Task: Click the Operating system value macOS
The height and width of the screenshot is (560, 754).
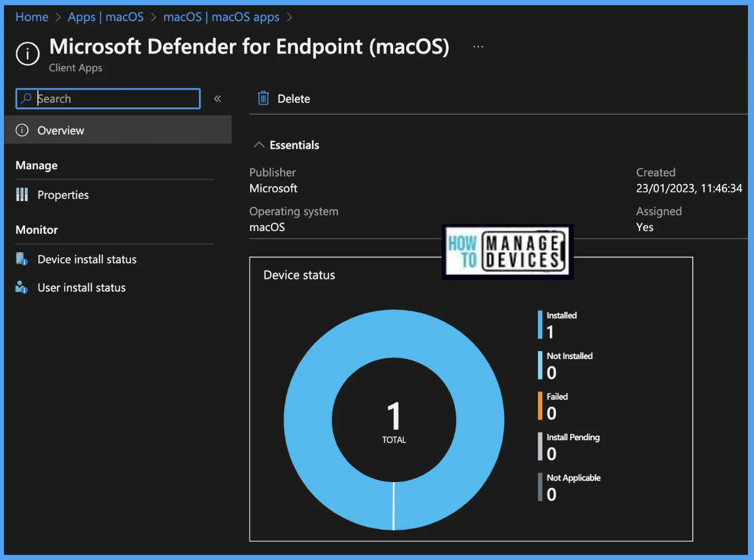Action: tap(267, 227)
